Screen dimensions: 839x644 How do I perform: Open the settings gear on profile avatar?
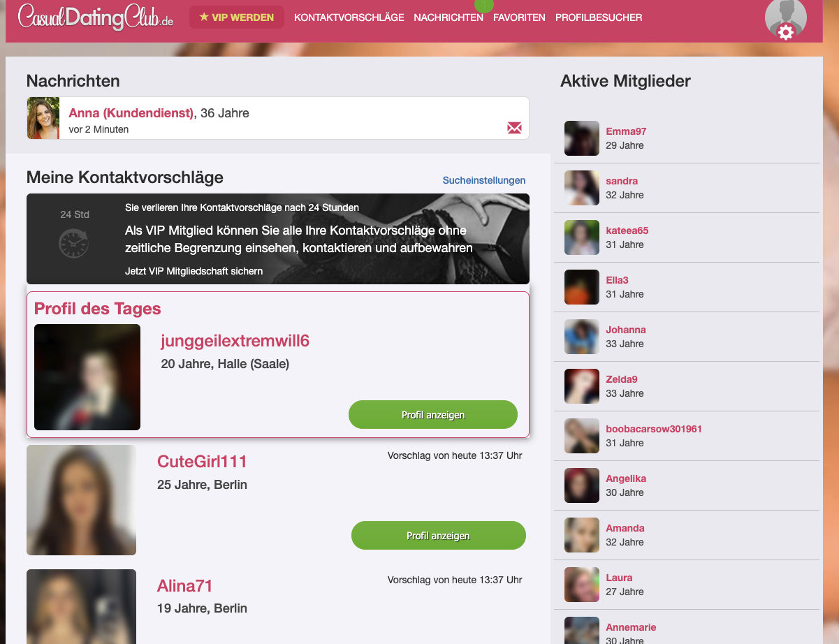pos(786,32)
